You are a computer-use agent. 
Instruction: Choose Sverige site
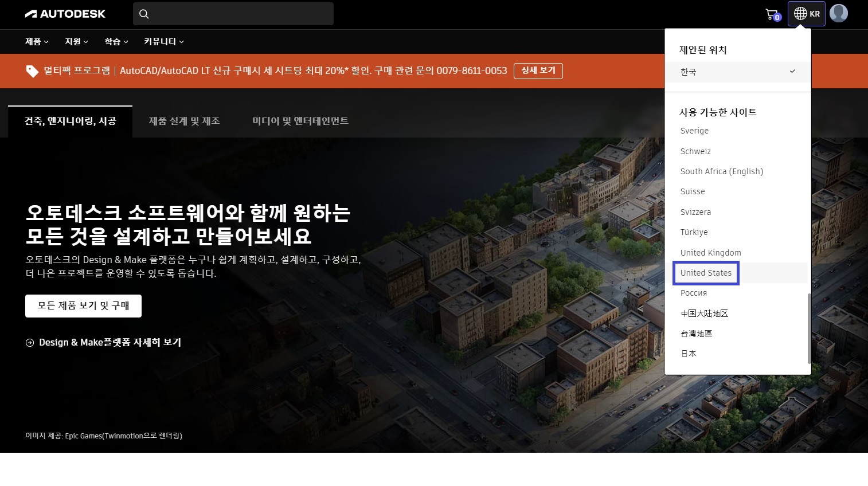(694, 131)
